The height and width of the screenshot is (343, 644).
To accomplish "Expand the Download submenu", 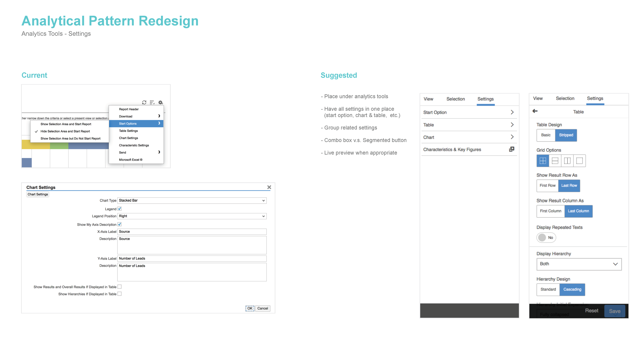I will pyautogui.click(x=136, y=116).
